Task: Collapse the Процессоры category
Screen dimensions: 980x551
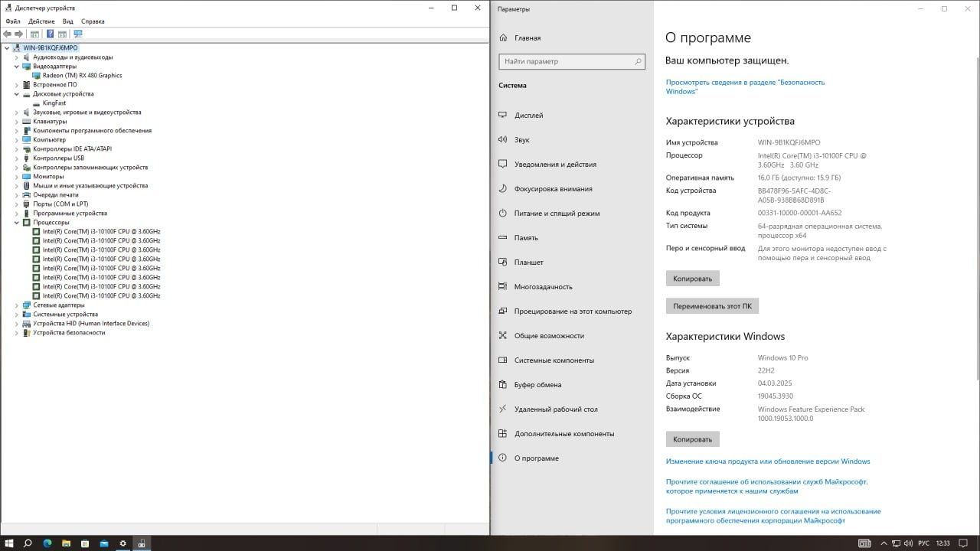Action: (x=17, y=222)
